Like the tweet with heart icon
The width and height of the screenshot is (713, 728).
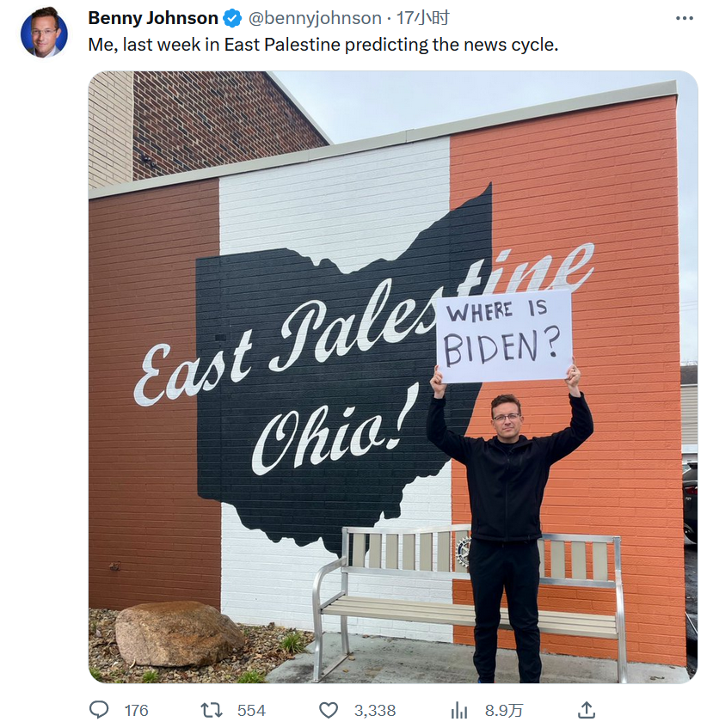329,710
